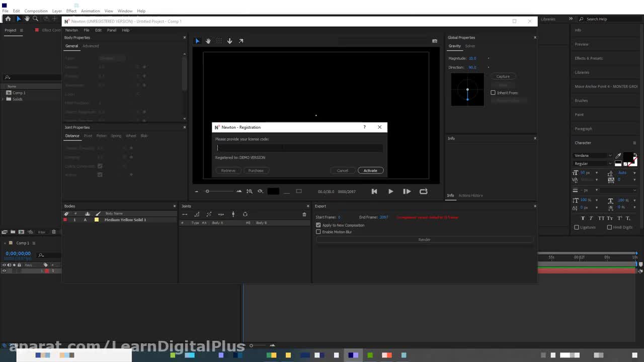Click the gravity down-arrow tool icon
The height and width of the screenshot is (362, 644).
click(230, 41)
